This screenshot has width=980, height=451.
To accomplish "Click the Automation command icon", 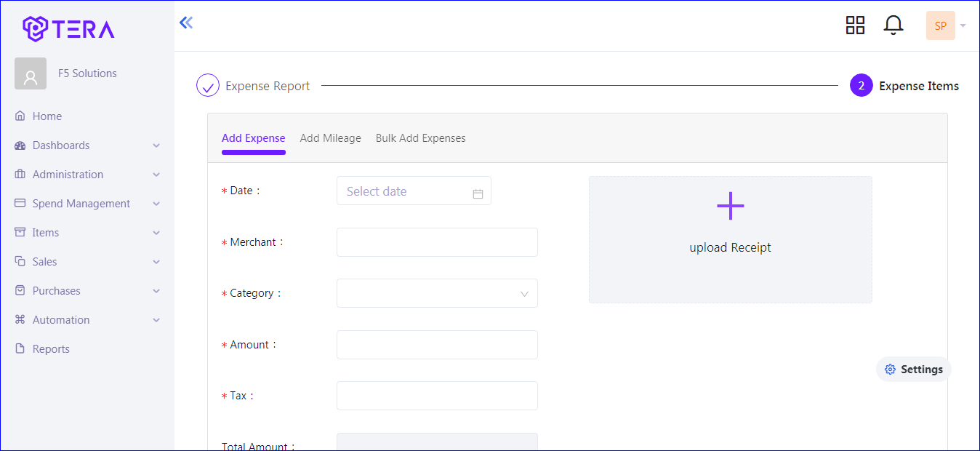I will pyautogui.click(x=20, y=320).
